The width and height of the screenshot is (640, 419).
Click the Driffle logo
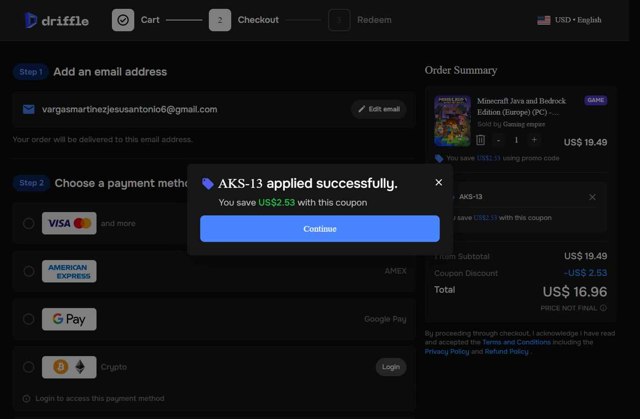[x=56, y=20]
